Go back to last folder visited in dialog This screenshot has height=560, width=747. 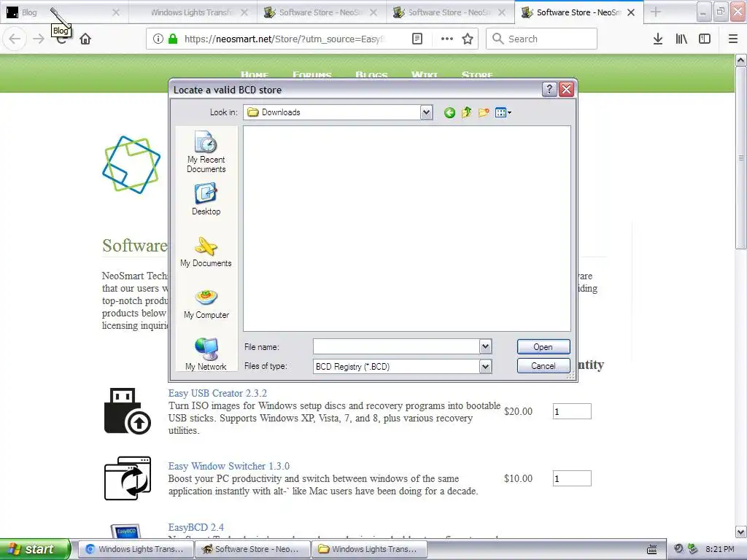point(449,112)
